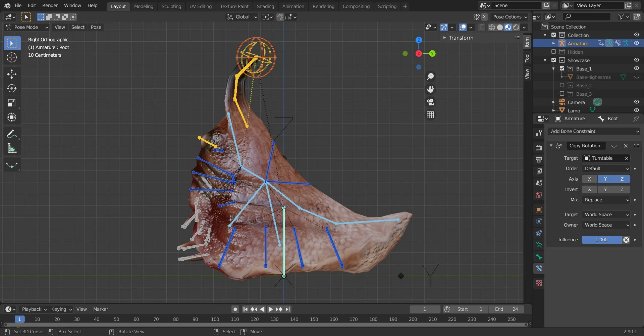The height and width of the screenshot is (336, 644).
Task: Select the Annotate tool
Action: click(x=12, y=134)
